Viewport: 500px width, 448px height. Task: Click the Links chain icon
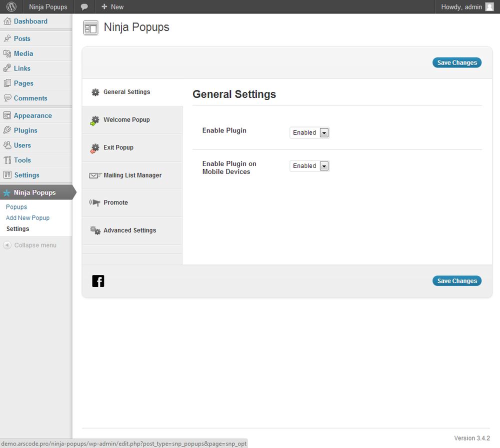tap(7, 68)
